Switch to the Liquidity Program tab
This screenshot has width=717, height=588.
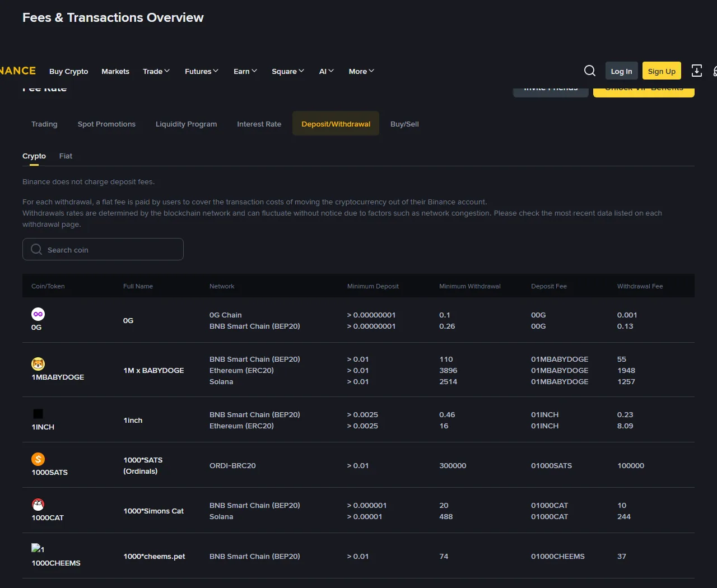coord(186,124)
